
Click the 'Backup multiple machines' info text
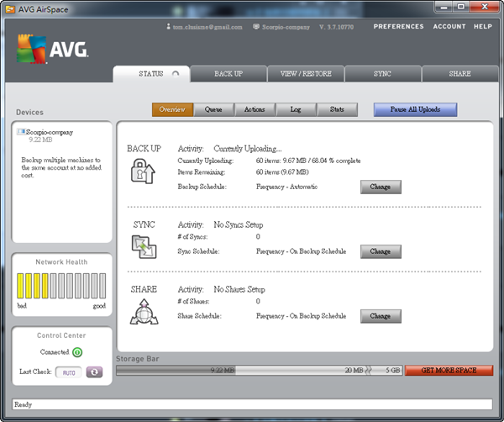pos(61,167)
